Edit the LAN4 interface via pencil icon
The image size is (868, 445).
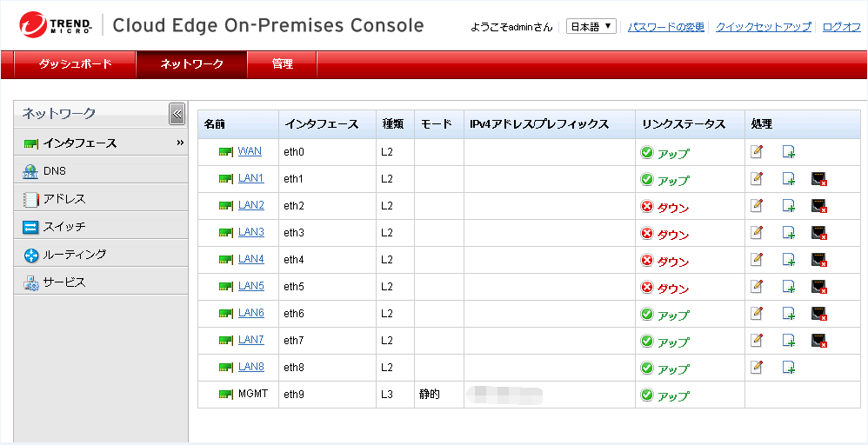click(x=757, y=260)
